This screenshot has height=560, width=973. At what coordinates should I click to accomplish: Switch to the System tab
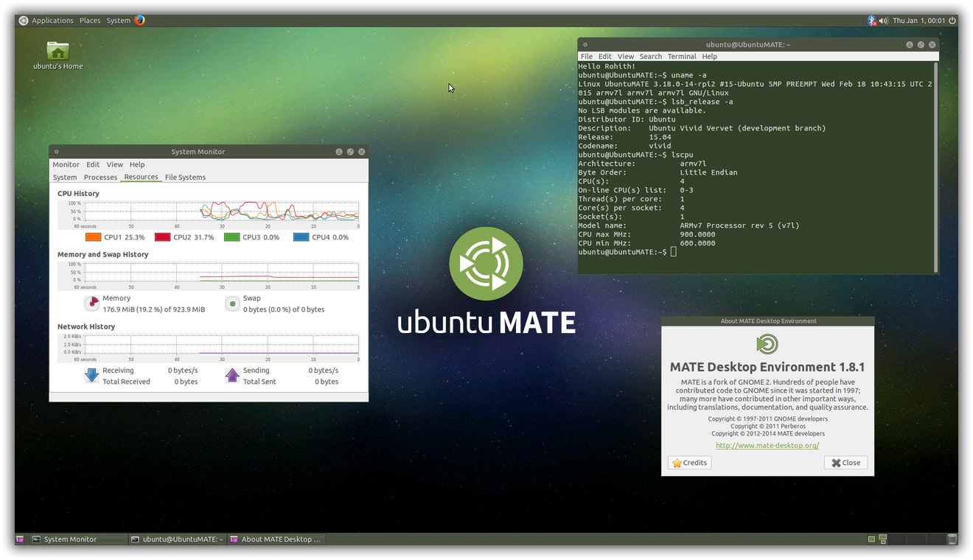65,177
